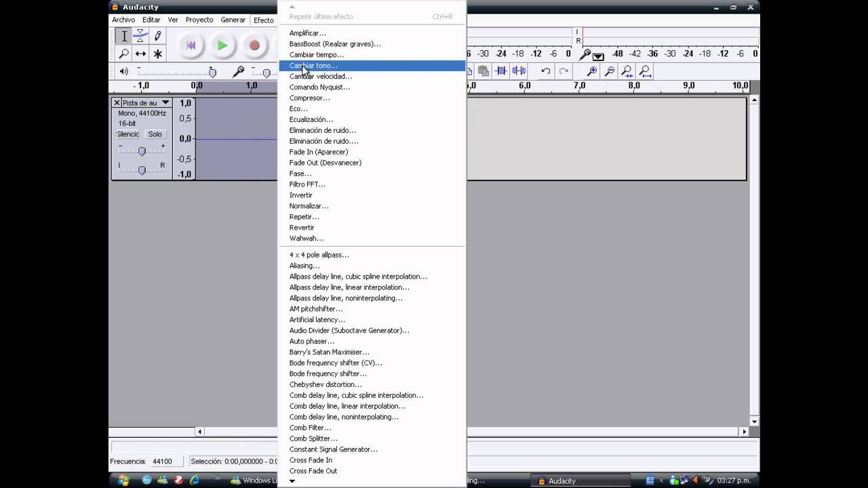Viewport: 868px width, 488px height.
Task: Open the Ver menu
Action: pos(173,20)
